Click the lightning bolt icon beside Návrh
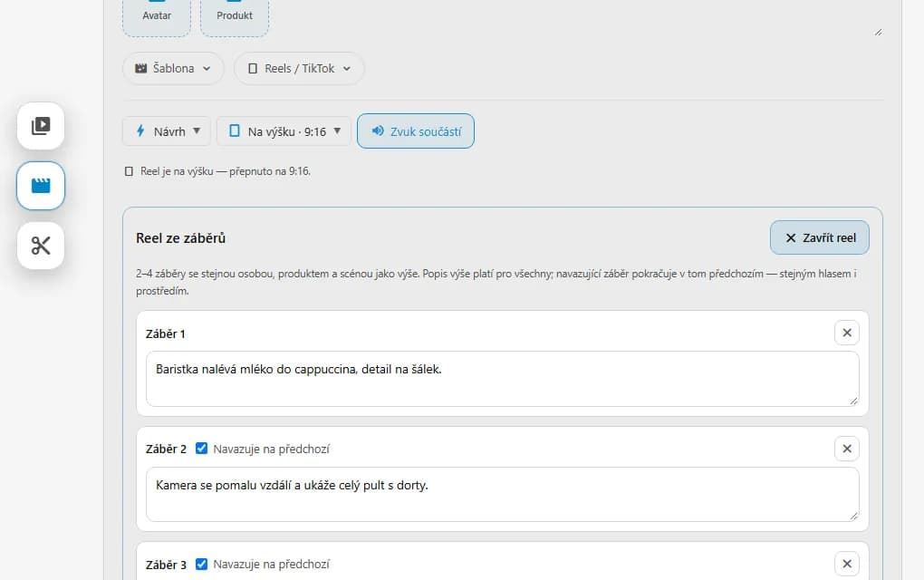The image size is (924, 580). coord(140,130)
